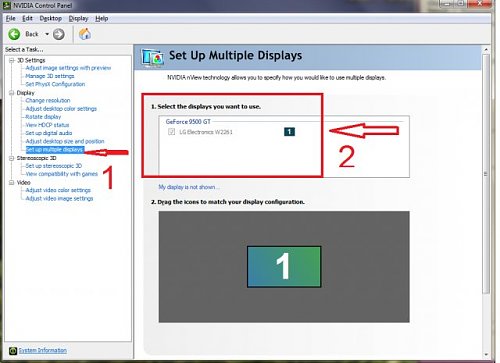This screenshot has height=363, width=500.
Task: Open the System Information link
Action: (43, 350)
